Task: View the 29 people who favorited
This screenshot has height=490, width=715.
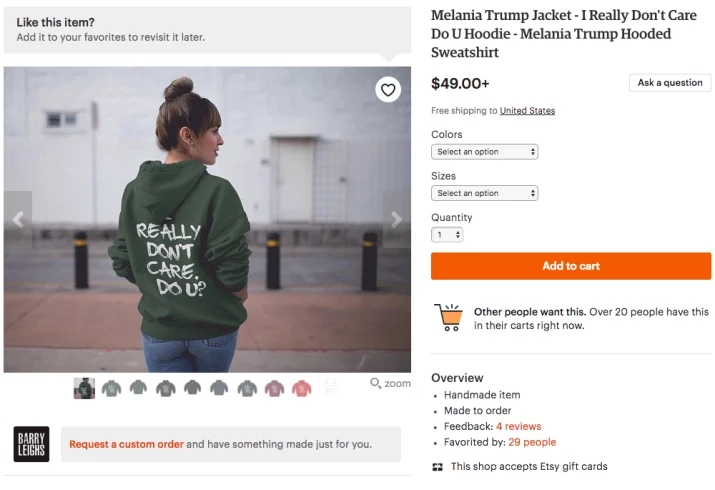Action: (532, 442)
